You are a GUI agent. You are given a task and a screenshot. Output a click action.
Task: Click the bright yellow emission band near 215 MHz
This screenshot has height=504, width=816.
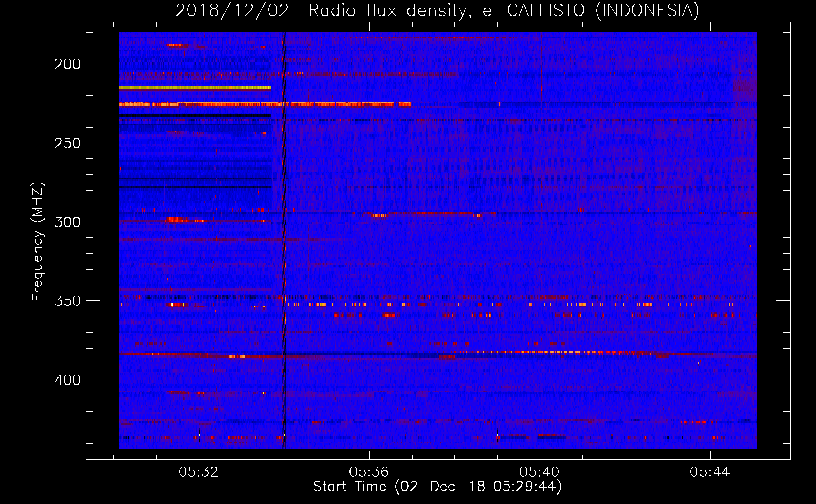coord(195,87)
